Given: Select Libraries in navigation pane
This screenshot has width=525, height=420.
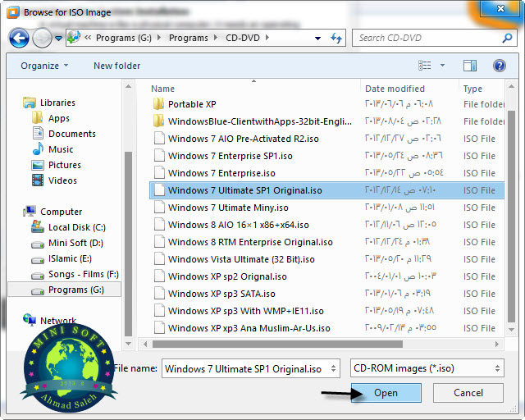Looking at the screenshot, I should click(x=57, y=103).
